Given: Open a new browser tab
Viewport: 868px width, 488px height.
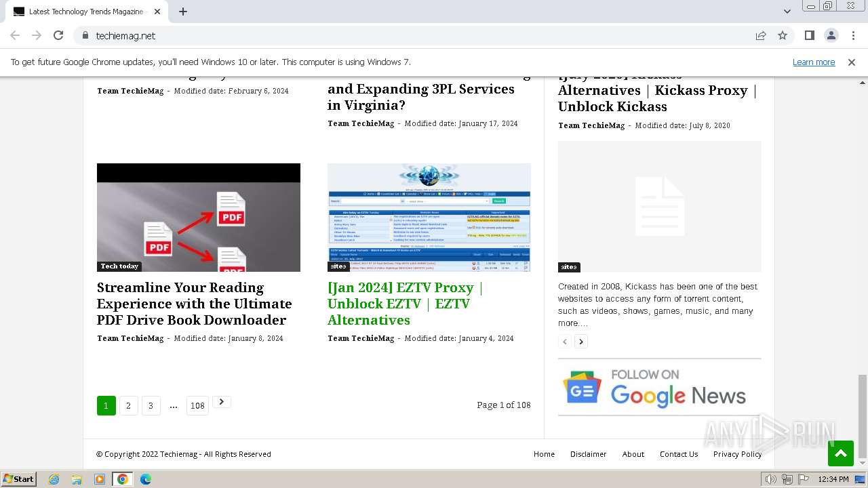Looking at the screenshot, I should click(183, 12).
